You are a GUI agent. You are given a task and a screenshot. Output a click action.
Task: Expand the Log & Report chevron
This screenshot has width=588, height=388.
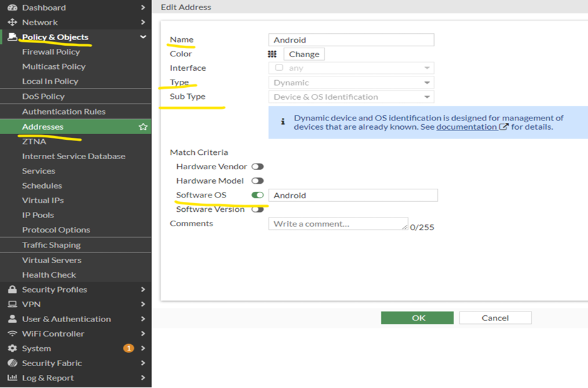(x=143, y=377)
